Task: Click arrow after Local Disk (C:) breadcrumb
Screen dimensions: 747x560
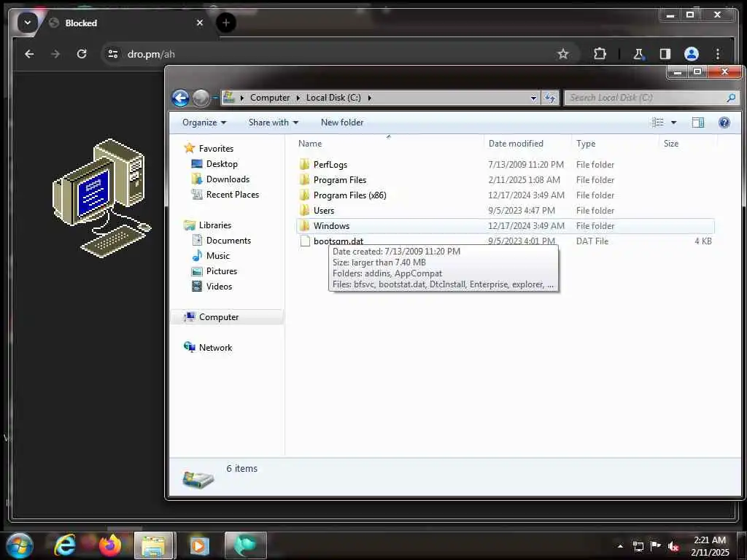Action: [369, 98]
